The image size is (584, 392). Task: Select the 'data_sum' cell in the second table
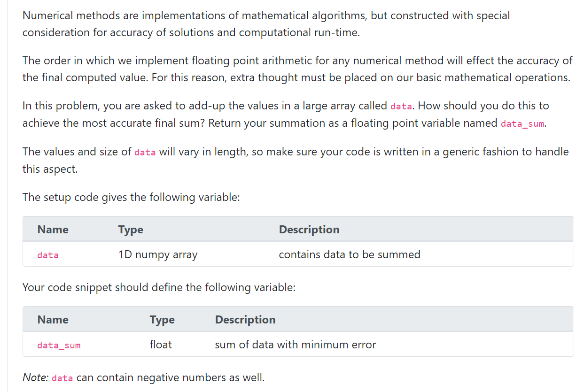59,346
